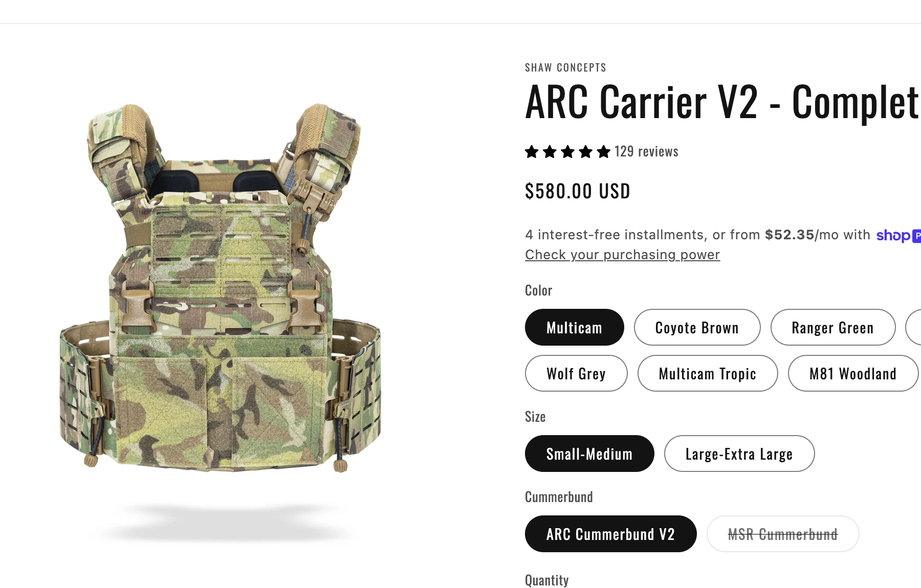The height and width of the screenshot is (588, 921).
Task: Choose Coyote Brown color
Action: (x=697, y=327)
